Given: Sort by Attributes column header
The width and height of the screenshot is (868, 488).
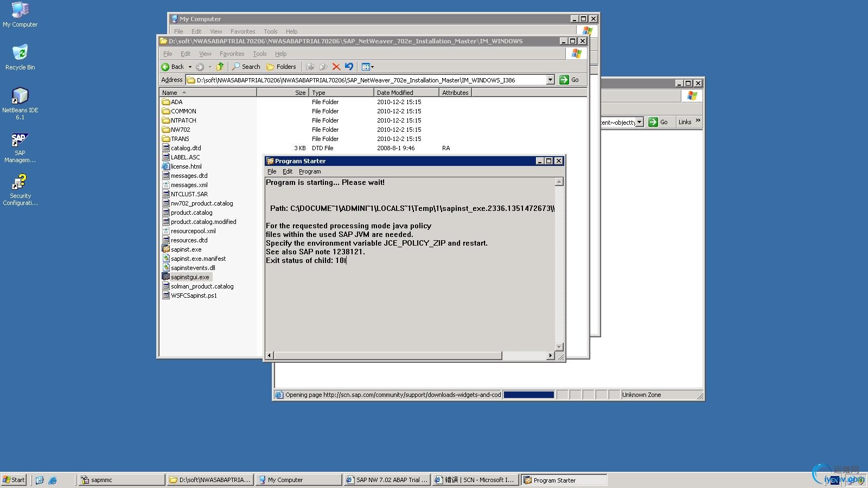Looking at the screenshot, I should (455, 93).
